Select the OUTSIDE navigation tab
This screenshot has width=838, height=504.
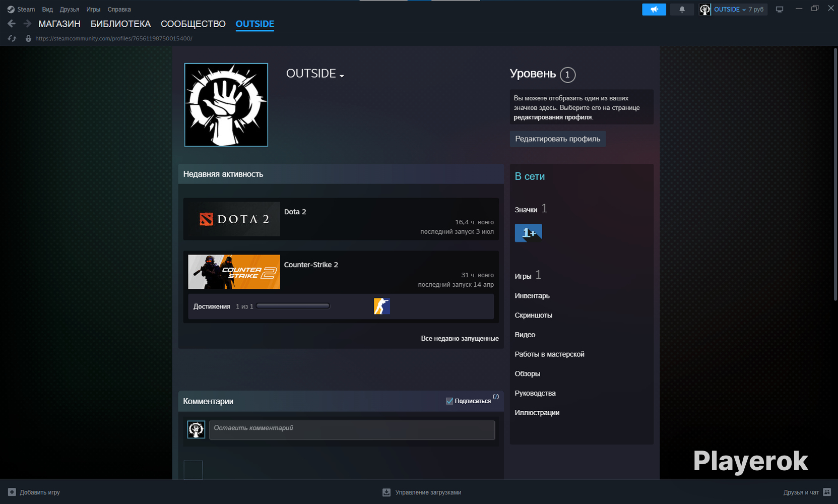click(x=255, y=24)
